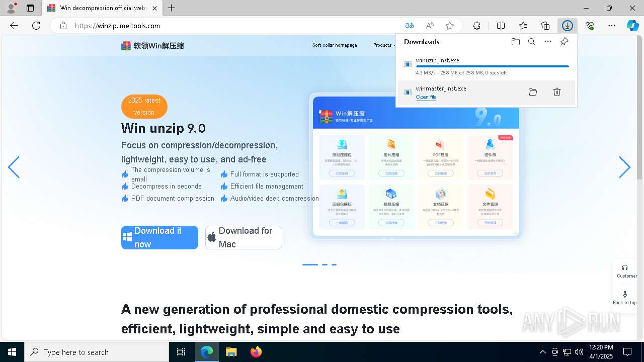This screenshot has height=362, width=644.
Task: Open volume control in tray
Action: pyautogui.click(x=579, y=352)
